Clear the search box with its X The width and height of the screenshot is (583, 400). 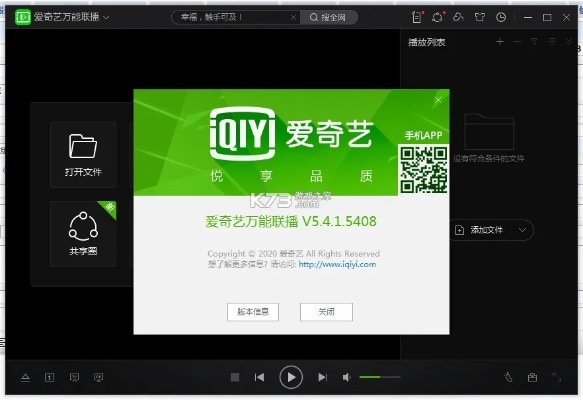[x=293, y=17]
